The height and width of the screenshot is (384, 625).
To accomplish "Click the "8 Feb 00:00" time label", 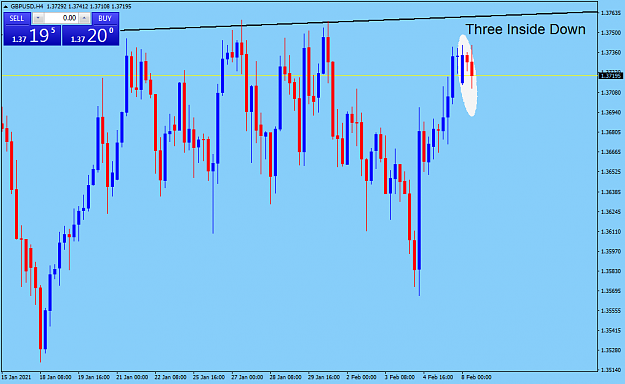I will (476, 377).
